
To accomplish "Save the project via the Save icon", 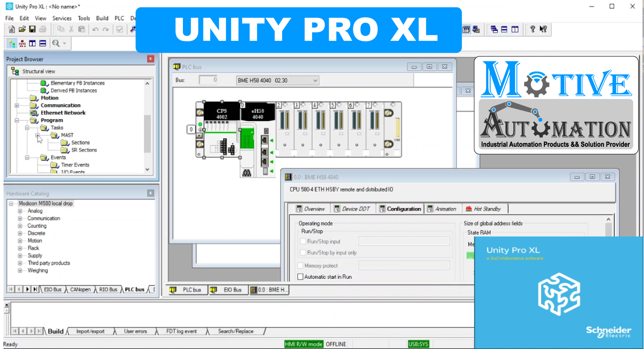I will point(33,29).
